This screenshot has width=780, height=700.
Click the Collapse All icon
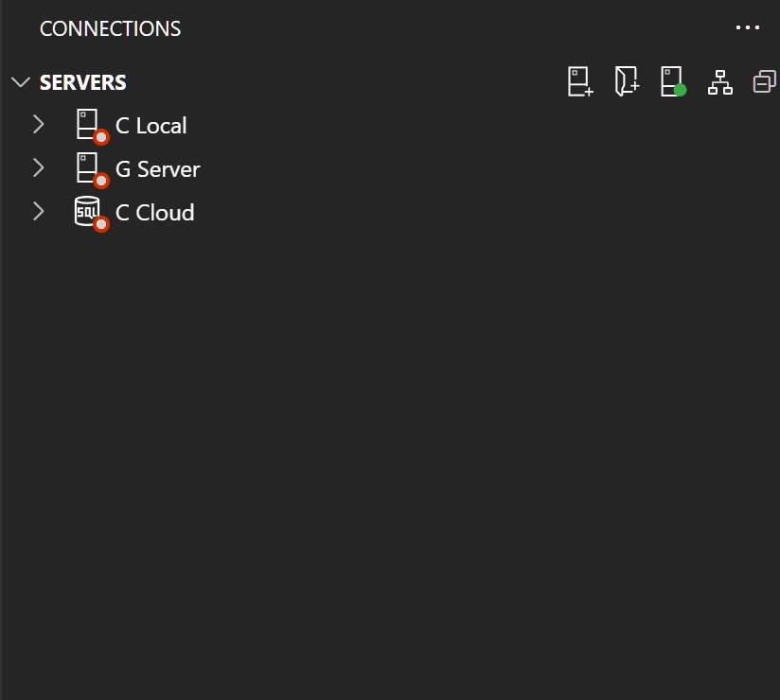tap(764, 81)
